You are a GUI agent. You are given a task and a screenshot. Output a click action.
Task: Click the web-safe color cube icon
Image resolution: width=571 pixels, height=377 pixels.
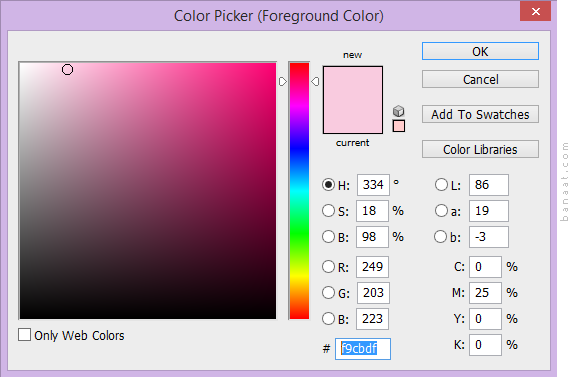[398, 111]
